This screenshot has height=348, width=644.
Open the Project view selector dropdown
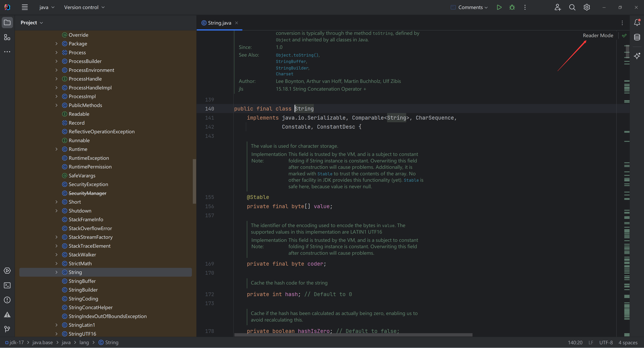32,22
